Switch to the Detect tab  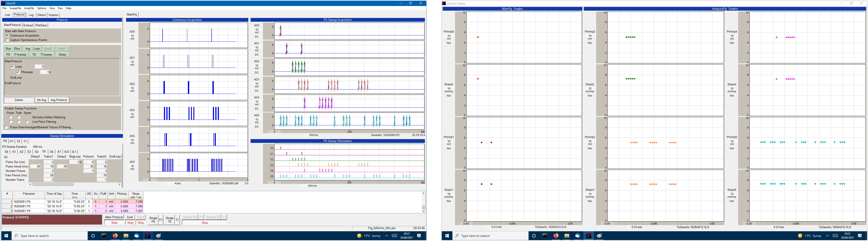[42, 15]
